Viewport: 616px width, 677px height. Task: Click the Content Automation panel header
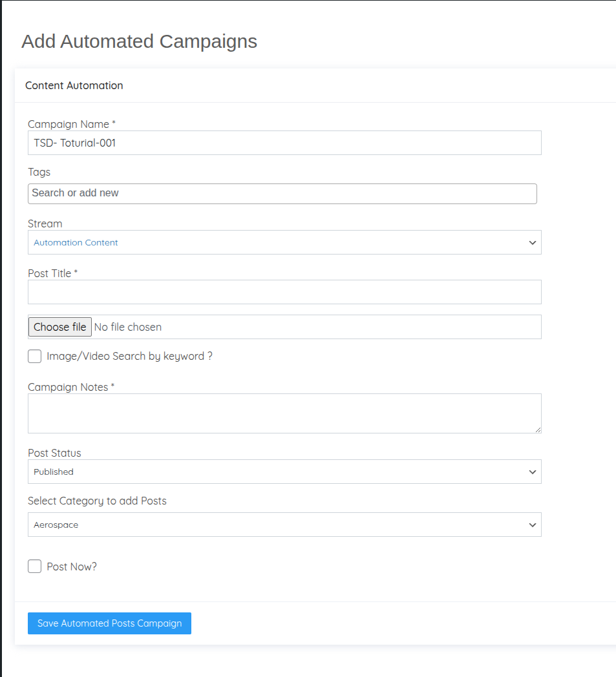(74, 85)
